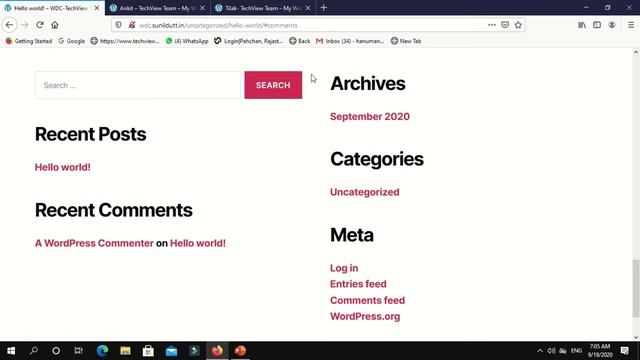This screenshot has height=360, width=640.
Task: Open the Comments feed link
Action: coord(367,300)
